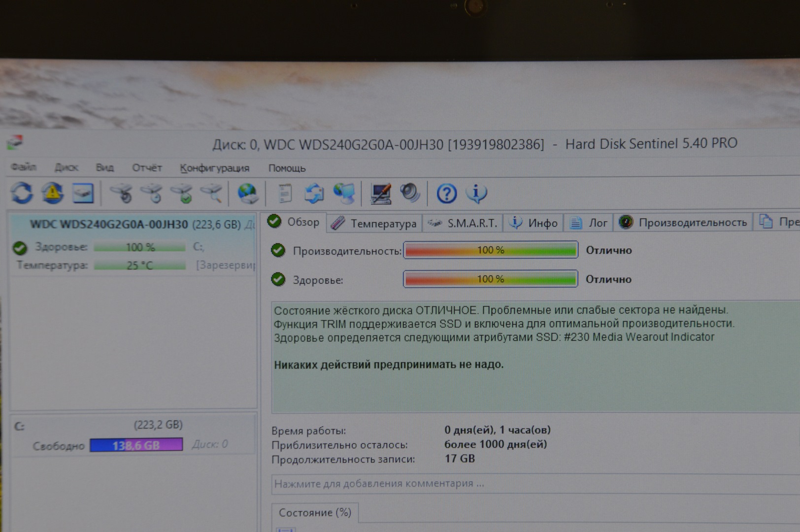Click the C: free space bar
This screenshot has width=800, height=532.
(x=136, y=445)
